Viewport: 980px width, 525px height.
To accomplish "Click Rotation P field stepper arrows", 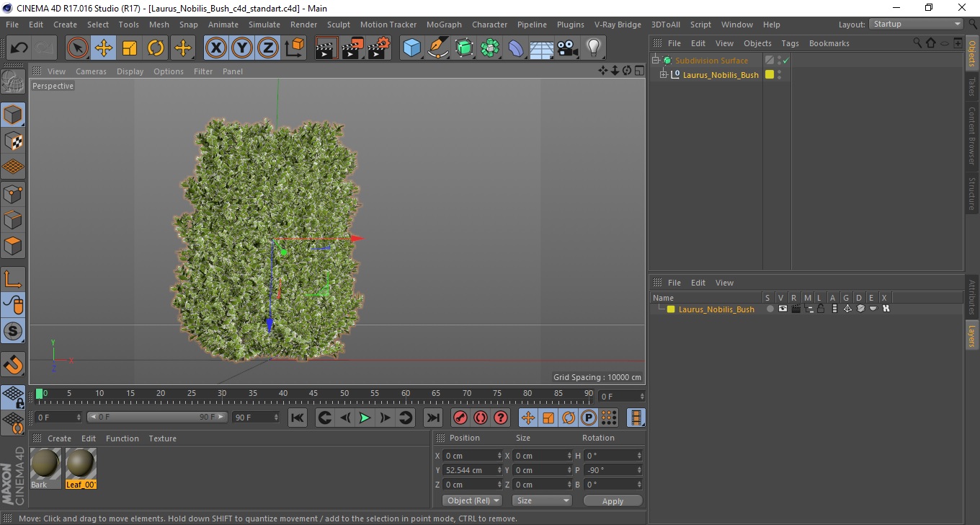I will [x=640, y=470].
